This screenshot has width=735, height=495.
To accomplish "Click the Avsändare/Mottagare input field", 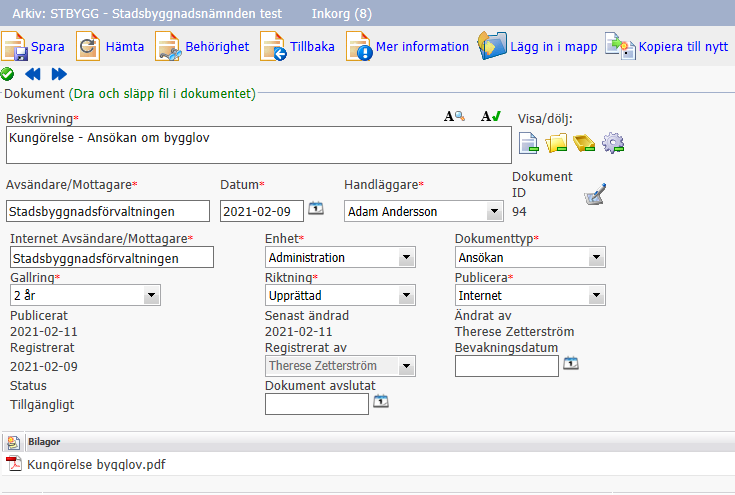I will coord(108,211).
